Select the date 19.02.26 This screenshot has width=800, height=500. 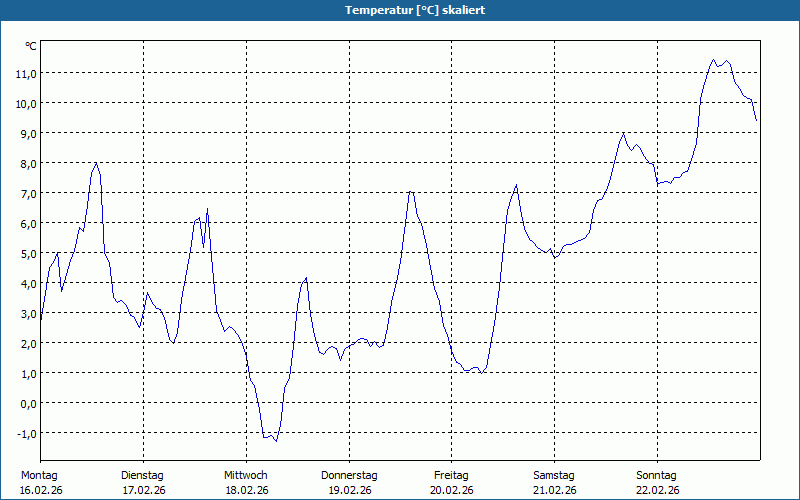[349, 491]
